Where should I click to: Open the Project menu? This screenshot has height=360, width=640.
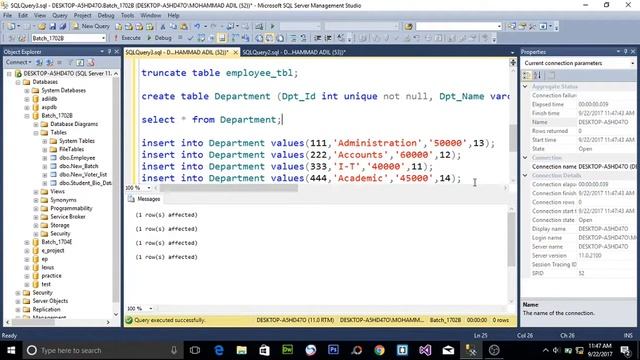(x=82, y=16)
